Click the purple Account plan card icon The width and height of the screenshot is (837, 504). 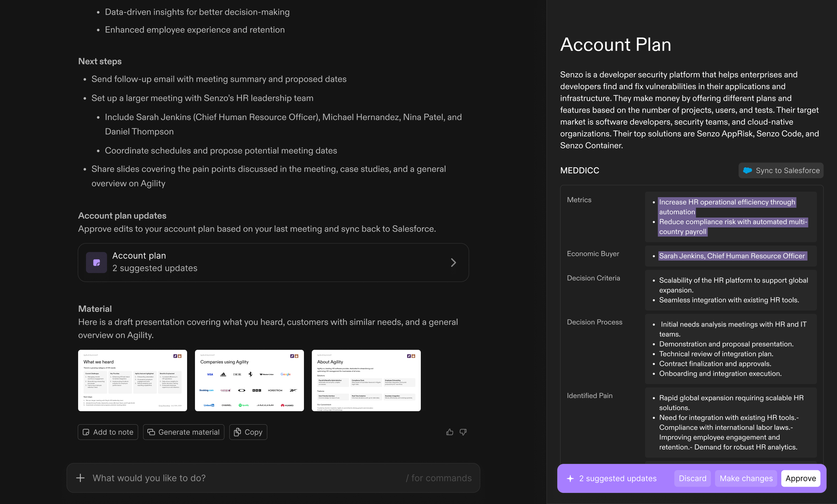[97, 262]
